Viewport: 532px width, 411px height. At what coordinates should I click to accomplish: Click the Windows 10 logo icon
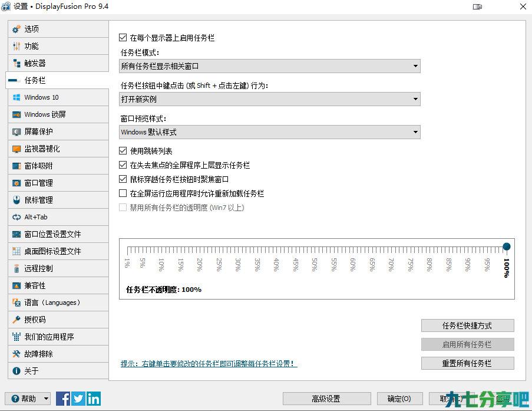pos(16,97)
